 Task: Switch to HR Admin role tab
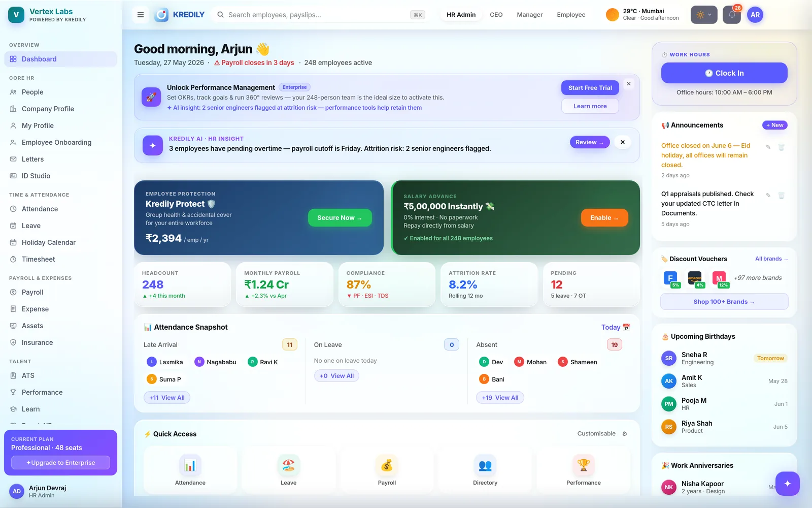(x=461, y=15)
